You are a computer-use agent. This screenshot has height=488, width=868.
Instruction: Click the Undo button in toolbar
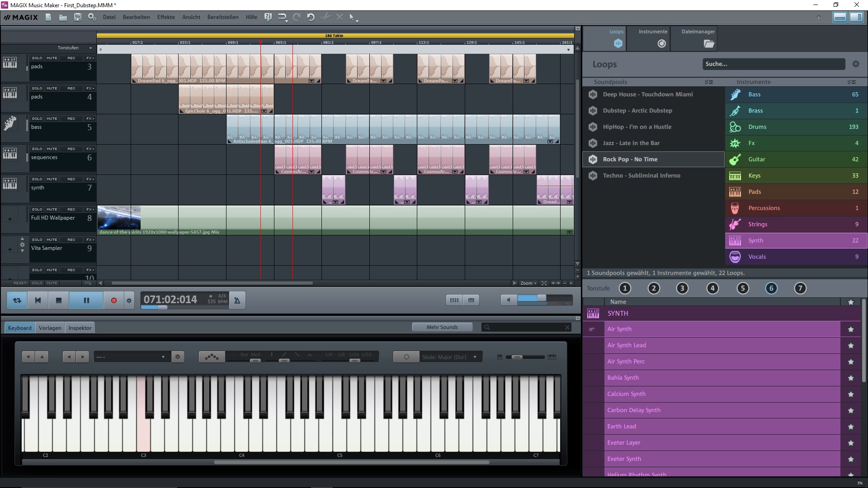tap(311, 16)
